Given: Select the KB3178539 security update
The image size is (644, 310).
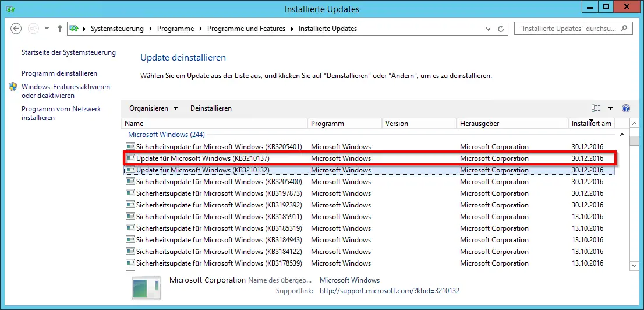Looking at the screenshot, I should [369, 263].
